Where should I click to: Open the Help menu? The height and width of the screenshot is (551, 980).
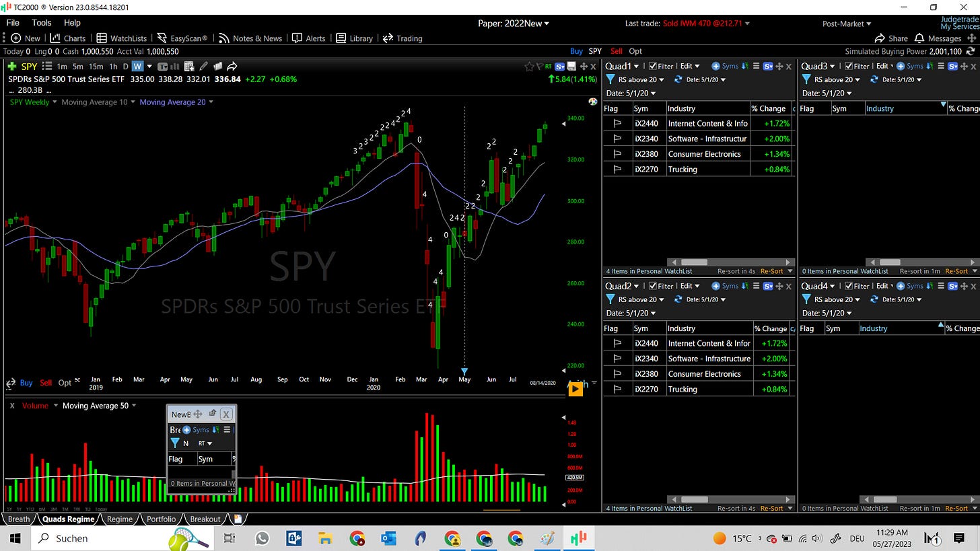(72, 23)
